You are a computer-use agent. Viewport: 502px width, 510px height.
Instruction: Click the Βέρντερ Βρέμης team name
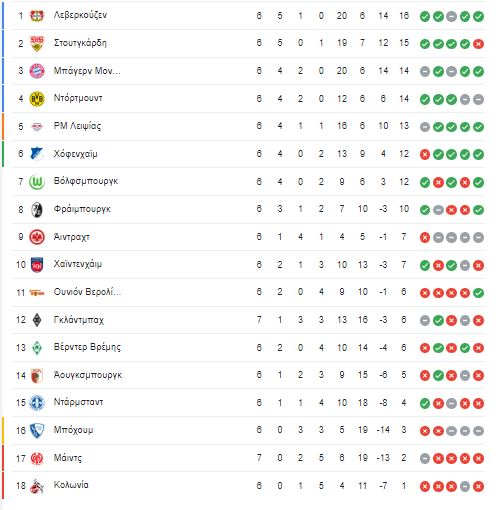[x=87, y=347]
